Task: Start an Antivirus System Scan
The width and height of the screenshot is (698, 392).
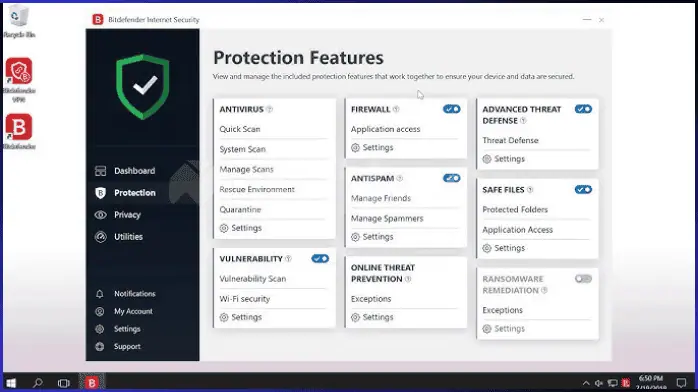Action: 242,149
